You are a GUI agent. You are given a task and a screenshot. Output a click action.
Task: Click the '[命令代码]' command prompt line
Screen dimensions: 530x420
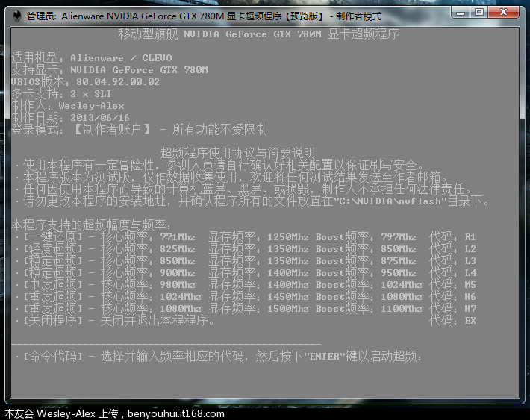[219, 356]
